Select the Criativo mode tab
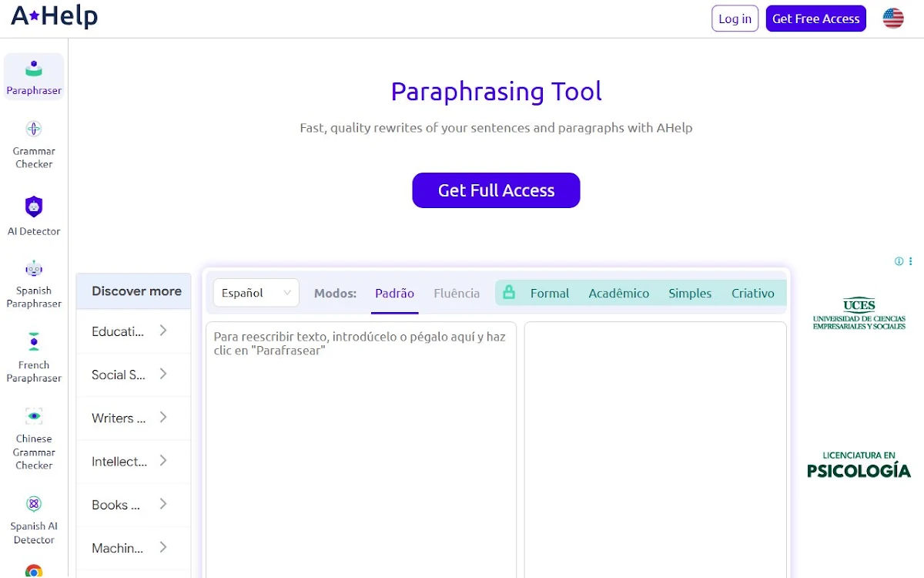The width and height of the screenshot is (924, 578). (753, 294)
